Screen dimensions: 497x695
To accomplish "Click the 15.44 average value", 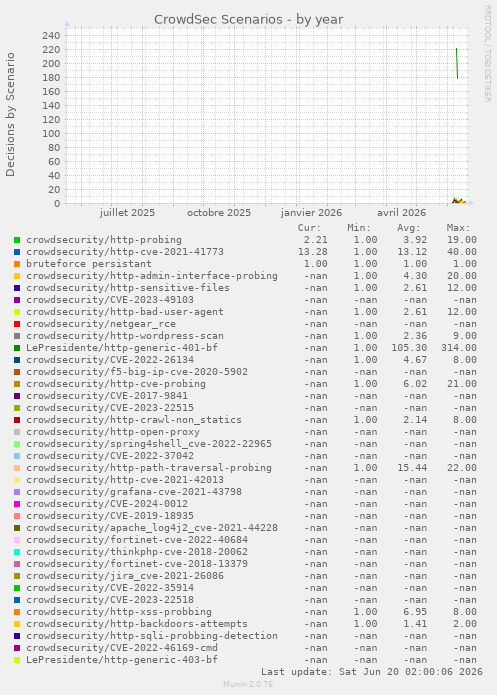I will point(412,468).
